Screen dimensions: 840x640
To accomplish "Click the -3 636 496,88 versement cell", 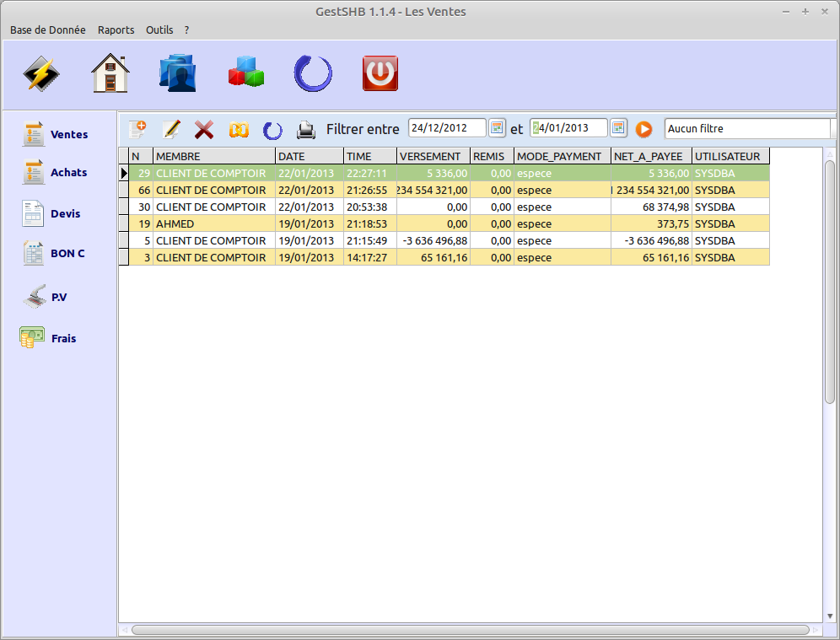I will (433, 240).
